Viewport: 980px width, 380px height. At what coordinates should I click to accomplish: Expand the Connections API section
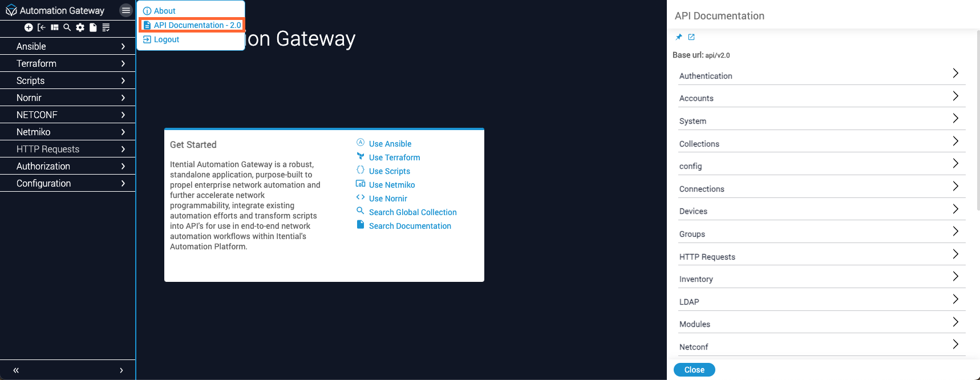pos(821,188)
